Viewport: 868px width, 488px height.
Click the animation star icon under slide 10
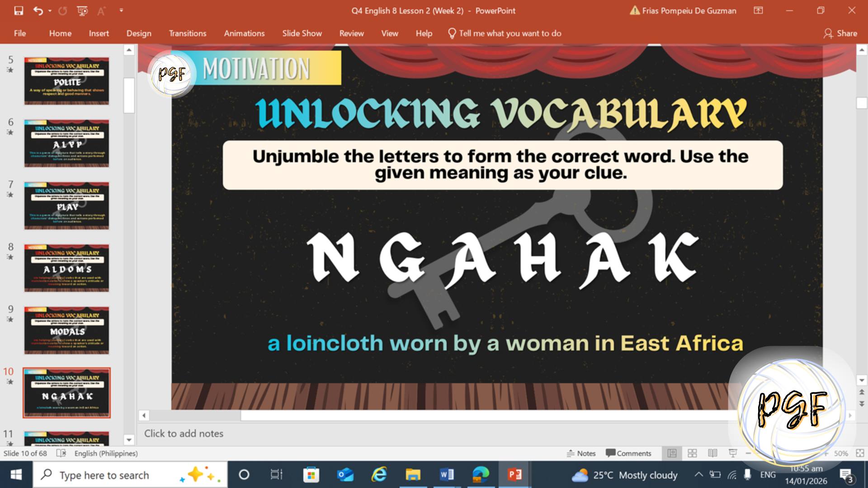pos(10,382)
